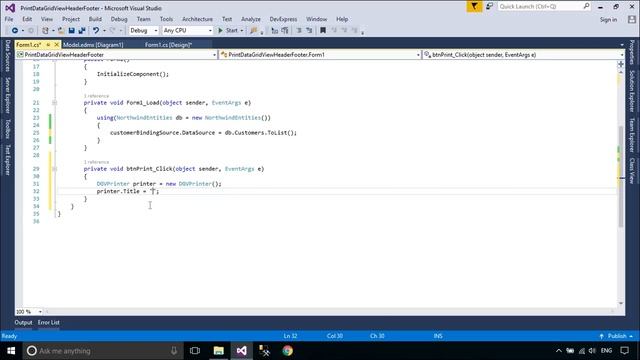Expand the Start button dropdown arrow
Viewport: 640px width, 360px height.
[x=241, y=31]
